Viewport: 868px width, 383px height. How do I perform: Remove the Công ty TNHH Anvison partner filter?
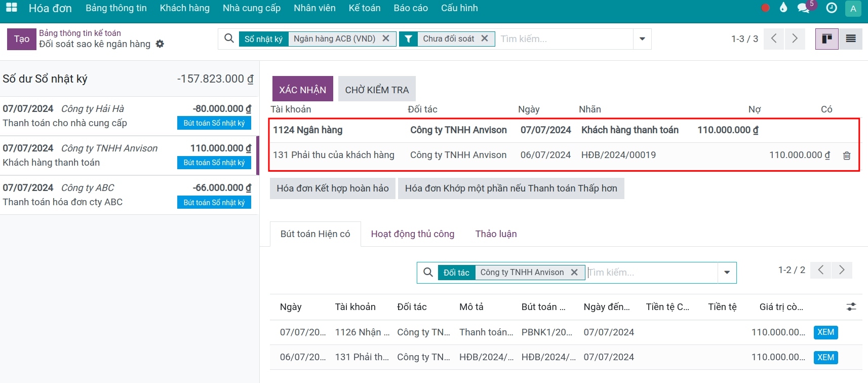click(574, 273)
